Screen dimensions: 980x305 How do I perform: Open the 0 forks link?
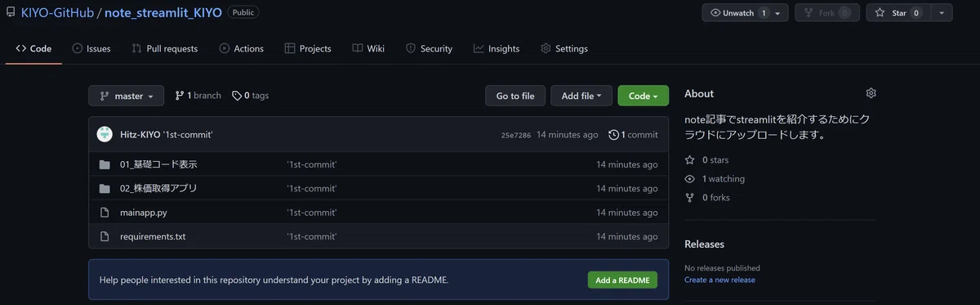pyautogui.click(x=707, y=198)
